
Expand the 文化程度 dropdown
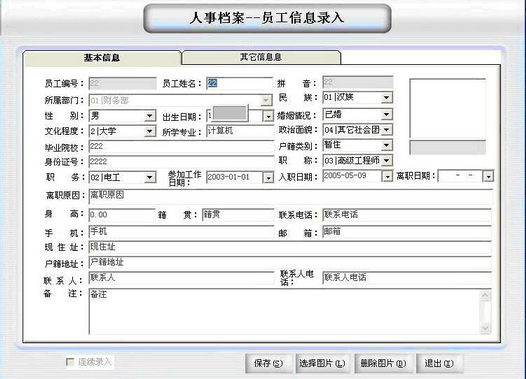[x=150, y=131]
